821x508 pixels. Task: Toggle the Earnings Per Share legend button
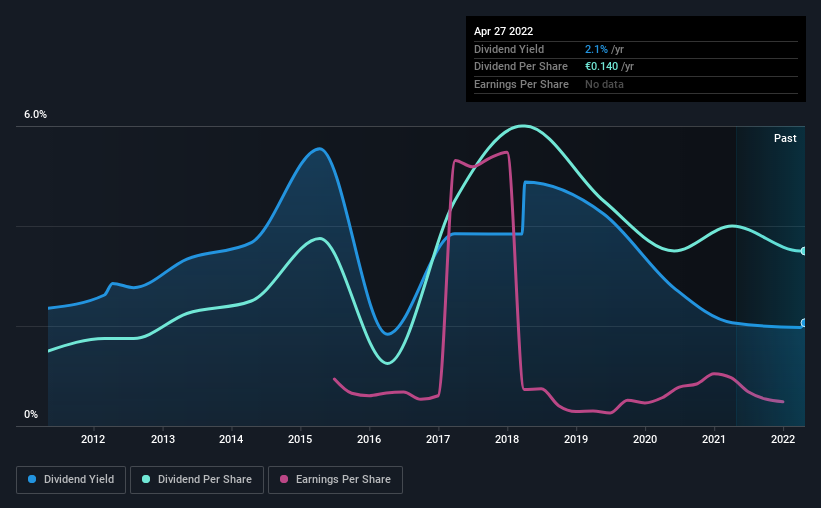point(335,480)
